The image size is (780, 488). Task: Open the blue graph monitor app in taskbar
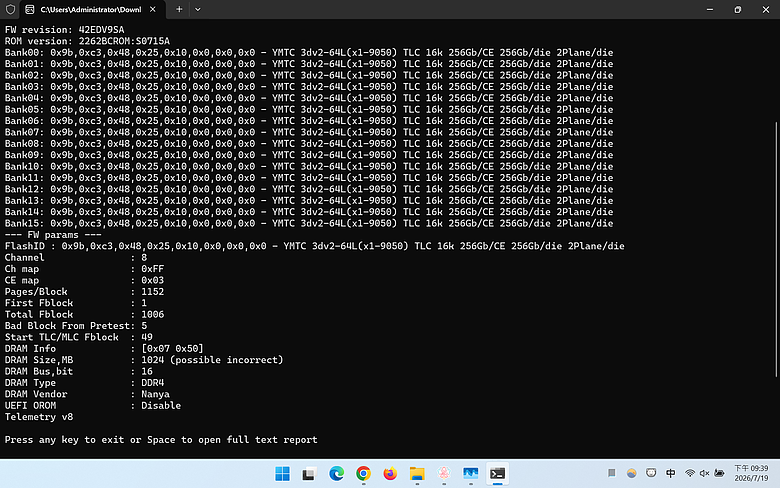[x=471, y=474]
